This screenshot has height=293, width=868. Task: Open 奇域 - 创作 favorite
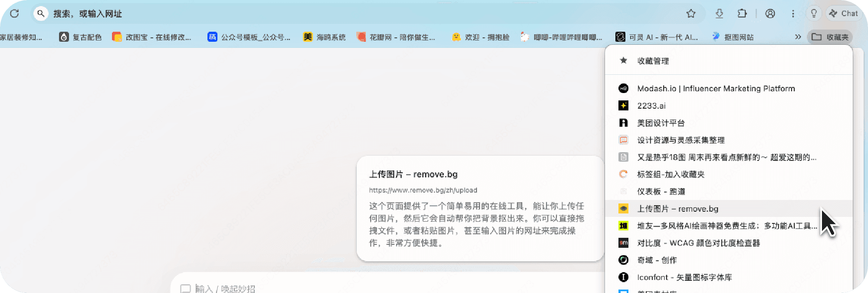[729, 260]
